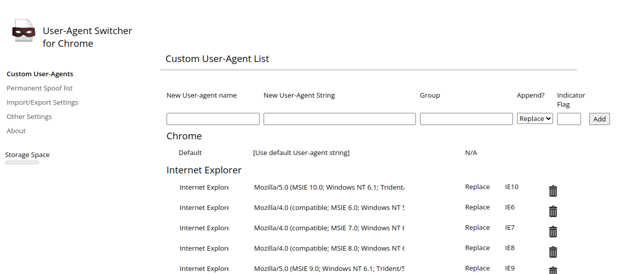Open the About page
The height and width of the screenshot is (274, 644).
click(x=16, y=131)
